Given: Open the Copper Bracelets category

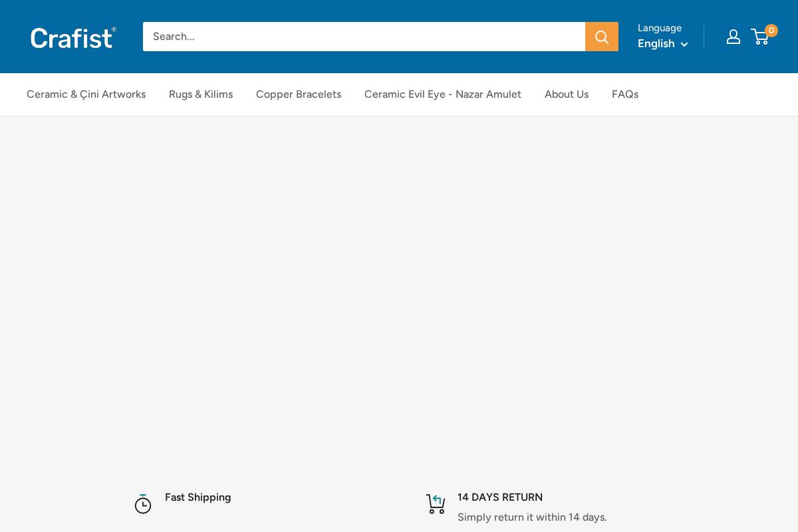Looking at the screenshot, I should (x=299, y=94).
